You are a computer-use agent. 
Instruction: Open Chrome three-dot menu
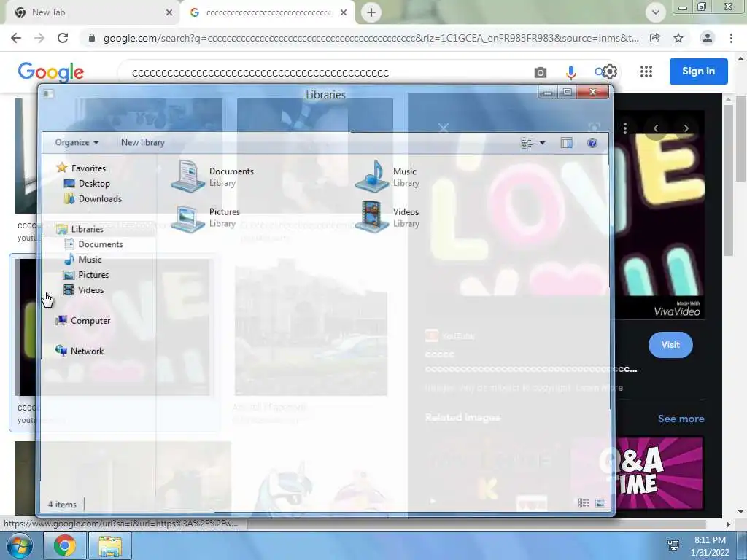tap(731, 38)
